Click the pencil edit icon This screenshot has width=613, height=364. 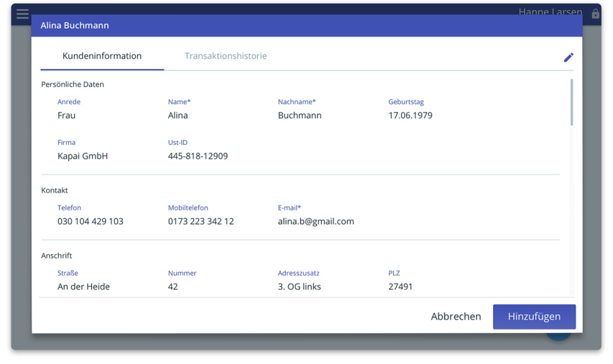coord(568,57)
